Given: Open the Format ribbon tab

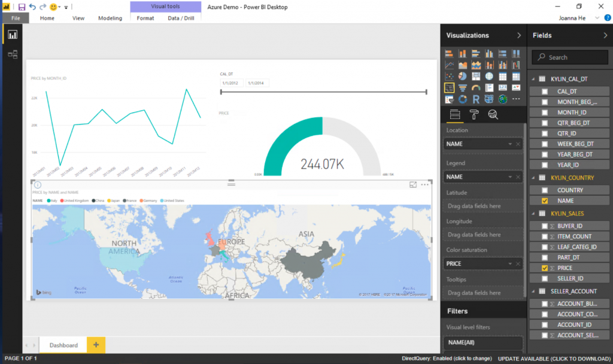Looking at the screenshot, I should [145, 18].
